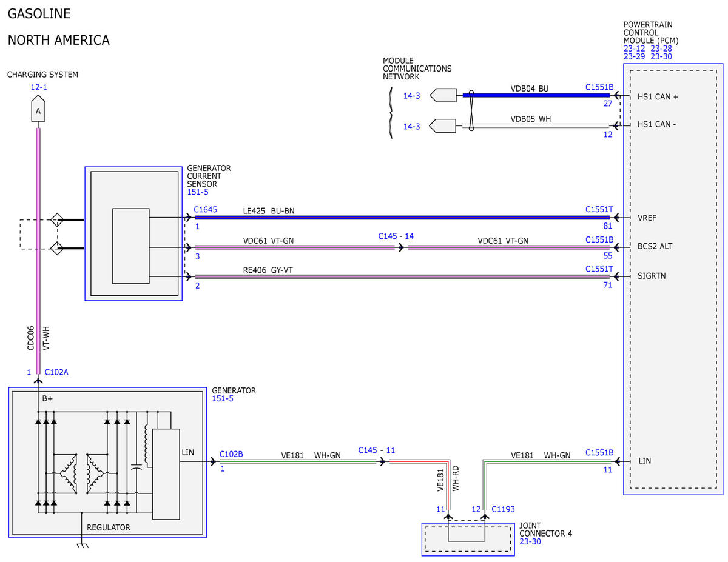Viewport: 728px width, 562px height.
Task: Follow the 23-30 Joint Connector 4 reference
Action: pos(530,541)
